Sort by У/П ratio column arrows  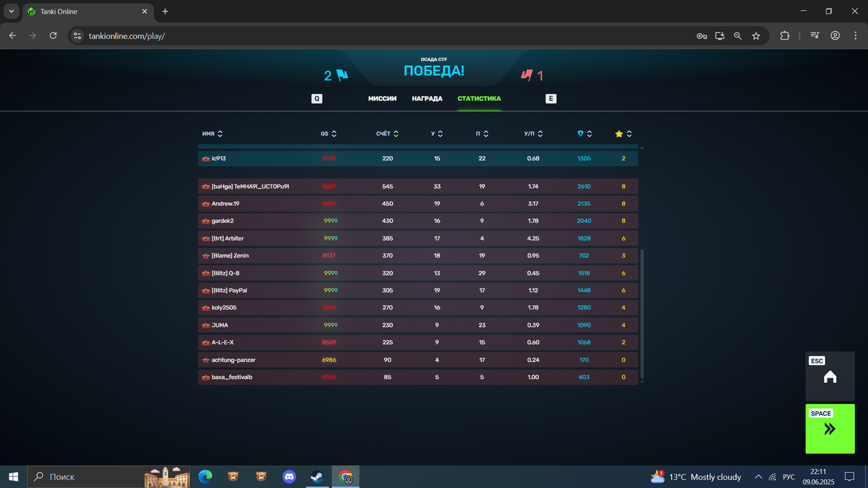click(540, 134)
